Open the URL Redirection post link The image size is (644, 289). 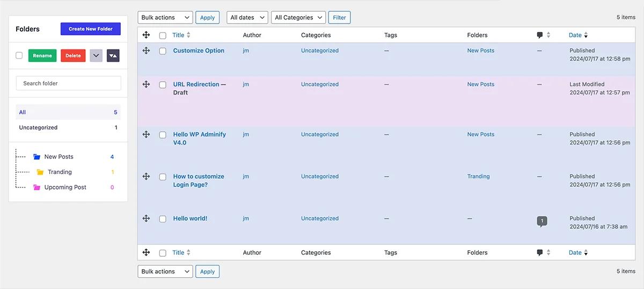[x=196, y=84]
